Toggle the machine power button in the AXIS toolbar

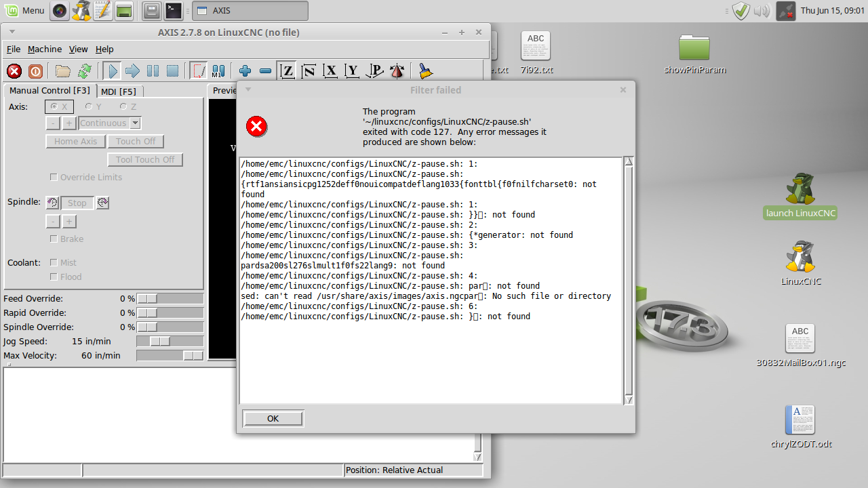(35, 70)
